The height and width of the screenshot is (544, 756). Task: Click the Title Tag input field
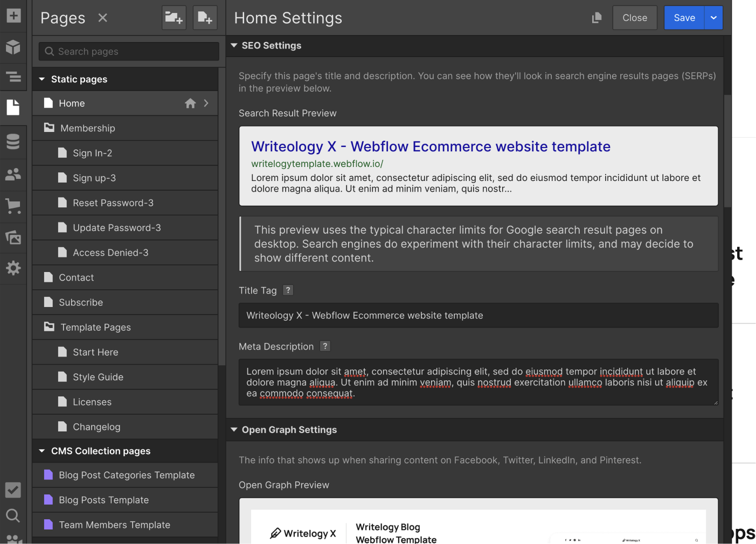(478, 315)
